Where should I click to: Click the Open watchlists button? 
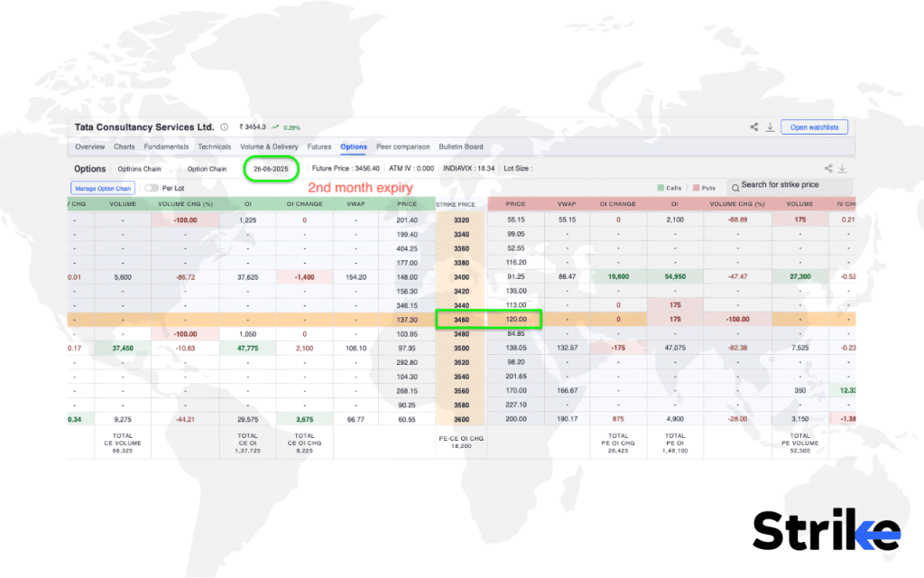pyautogui.click(x=815, y=126)
